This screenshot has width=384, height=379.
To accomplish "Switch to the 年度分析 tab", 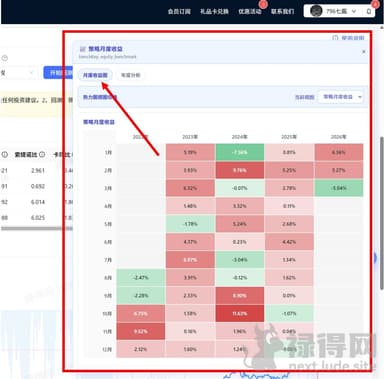I will click(130, 75).
